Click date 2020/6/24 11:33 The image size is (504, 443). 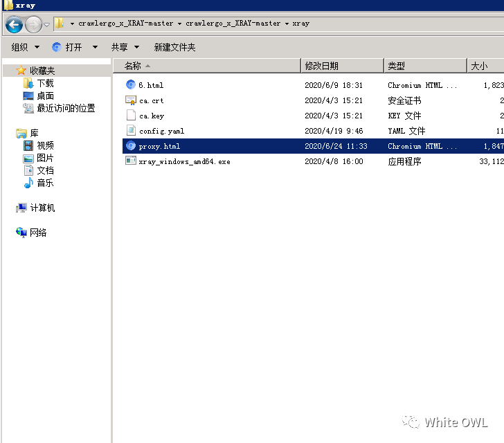336,146
